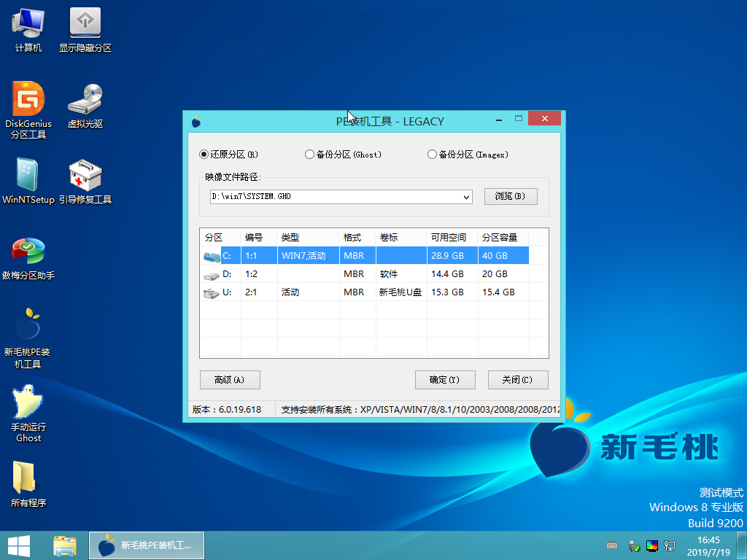Click the 软件 volume label cell
The width and height of the screenshot is (747, 560).
click(x=401, y=274)
